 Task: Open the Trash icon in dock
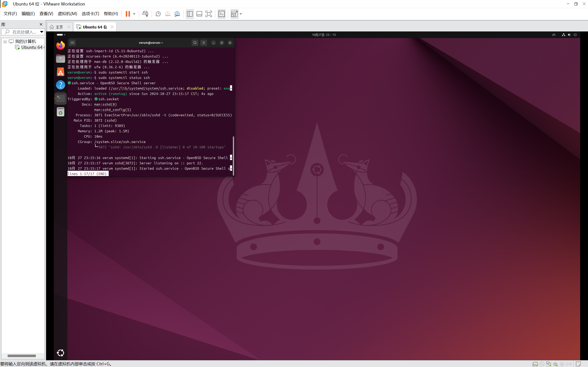[x=60, y=112]
